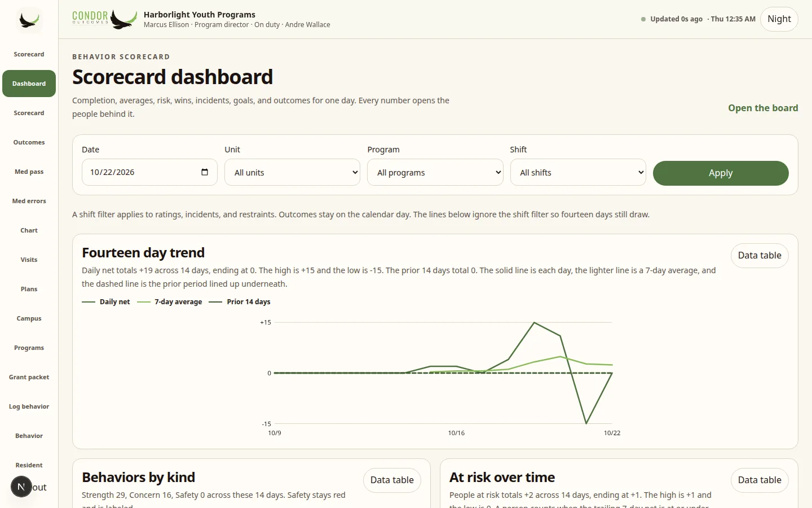Click the Date field showing 10/22/2026
The image size is (812, 508).
149,172
